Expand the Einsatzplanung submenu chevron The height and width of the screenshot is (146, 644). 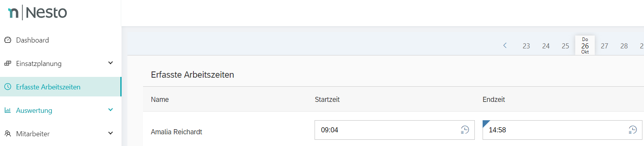point(111,63)
